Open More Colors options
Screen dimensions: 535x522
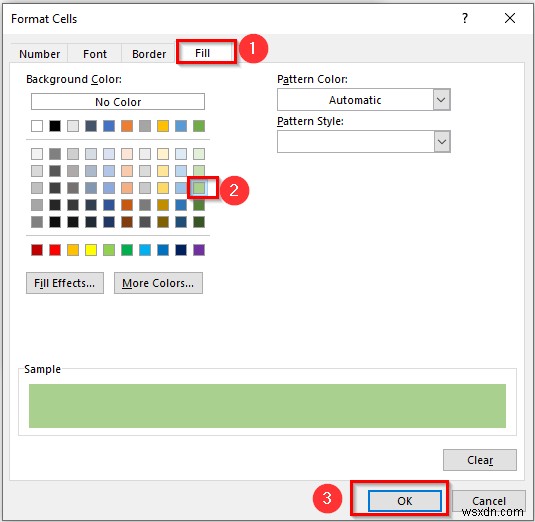pyautogui.click(x=158, y=283)
